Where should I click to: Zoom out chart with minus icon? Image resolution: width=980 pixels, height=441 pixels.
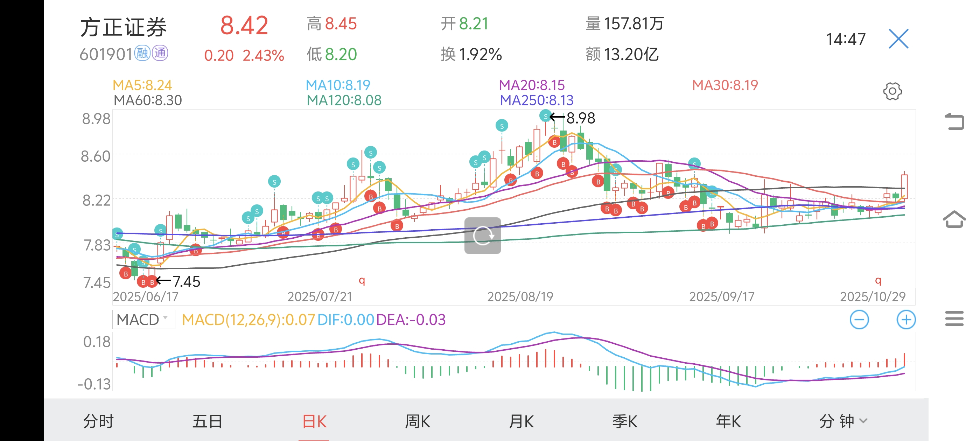pos(859,320)
